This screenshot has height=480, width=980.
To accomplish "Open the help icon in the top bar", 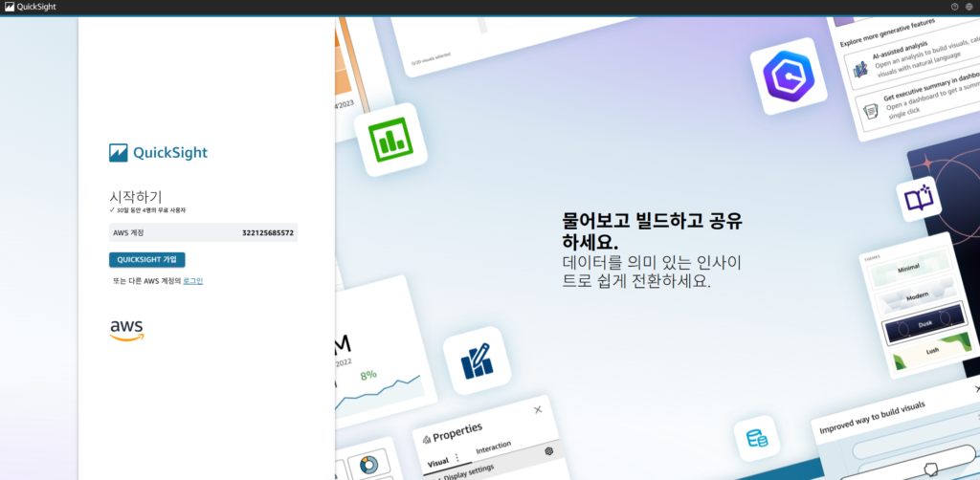I will pos(954,7).
